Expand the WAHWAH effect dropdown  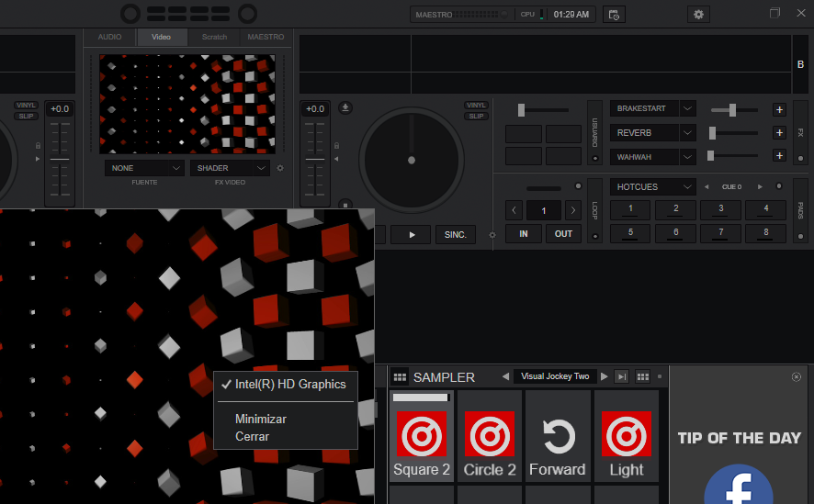(687, 157)
